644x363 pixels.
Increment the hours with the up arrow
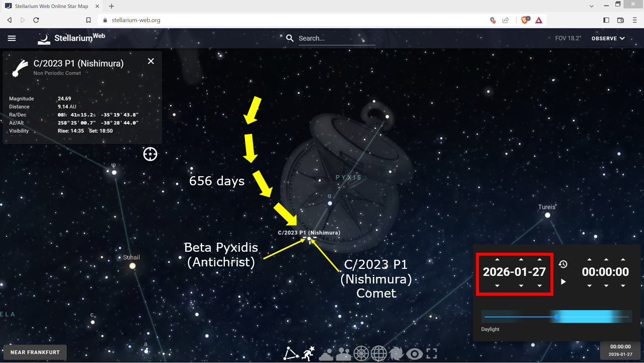pyautogui.click(x=589, y=259)
